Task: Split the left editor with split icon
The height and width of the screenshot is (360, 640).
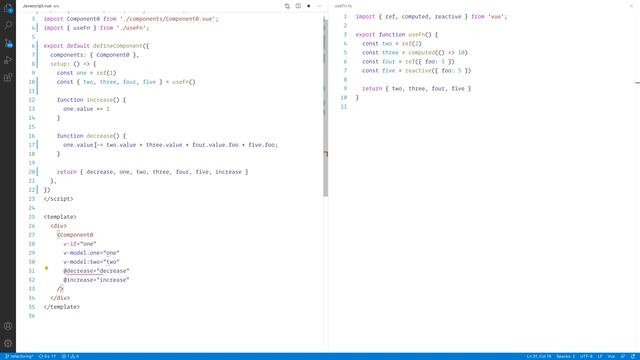Action: [298, 6]
